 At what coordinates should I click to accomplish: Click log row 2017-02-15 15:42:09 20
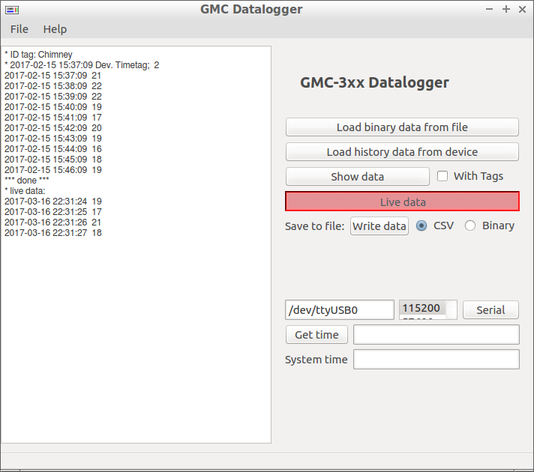(53, 128)
